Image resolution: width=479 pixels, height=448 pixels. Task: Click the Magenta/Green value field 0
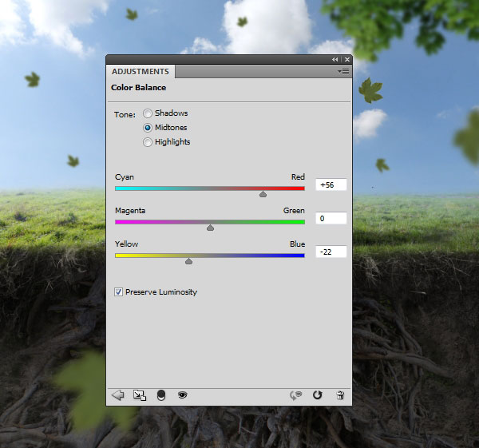(x=331, y=219)
